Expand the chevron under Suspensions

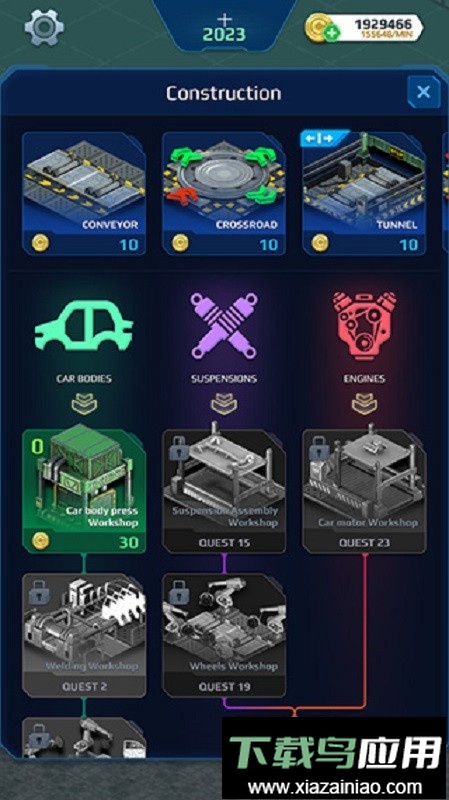tap(224, 404)
